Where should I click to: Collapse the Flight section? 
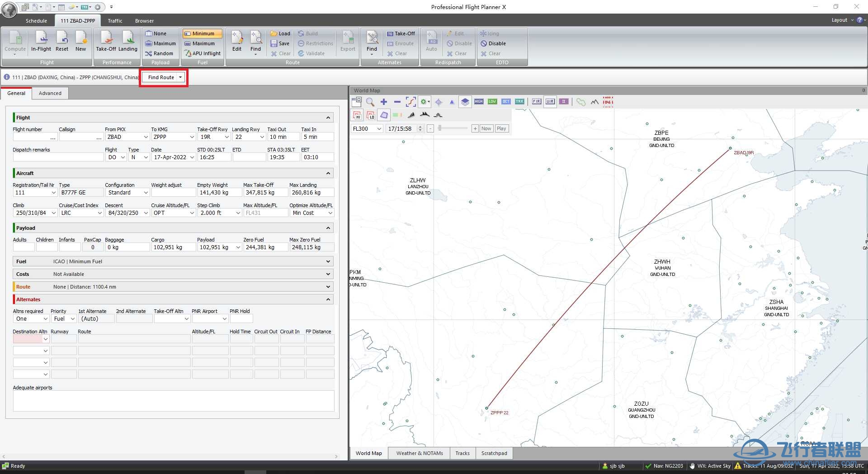329,118
